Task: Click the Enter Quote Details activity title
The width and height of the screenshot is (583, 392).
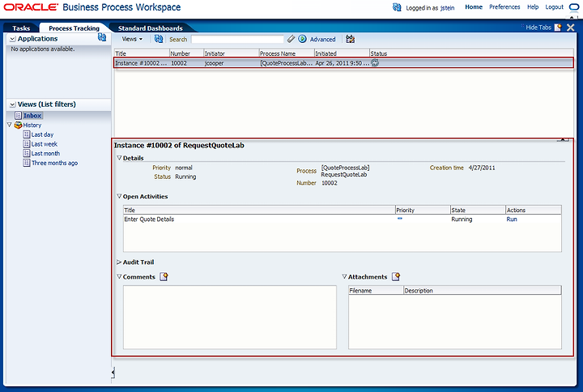Action: (149, 219)
